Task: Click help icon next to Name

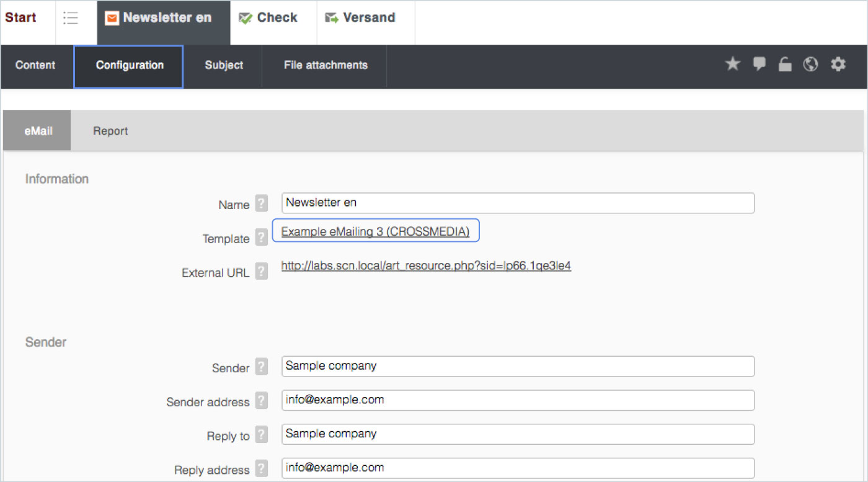Action: (262, 204)
